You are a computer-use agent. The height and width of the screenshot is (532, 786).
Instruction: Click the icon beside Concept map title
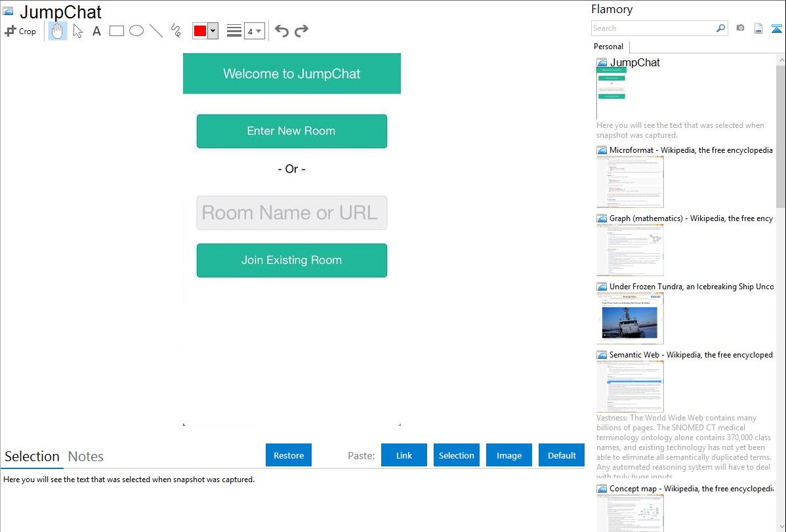coord(602,489)
